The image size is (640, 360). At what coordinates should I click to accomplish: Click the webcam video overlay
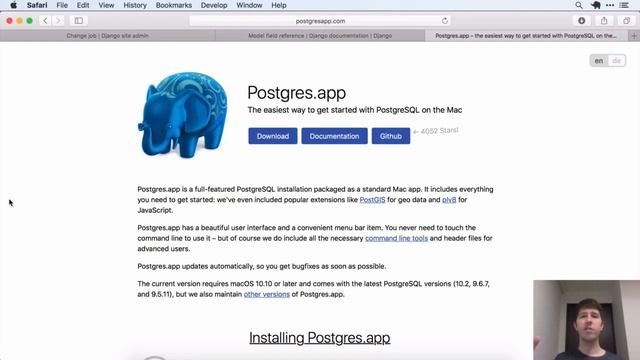(587, 320)
